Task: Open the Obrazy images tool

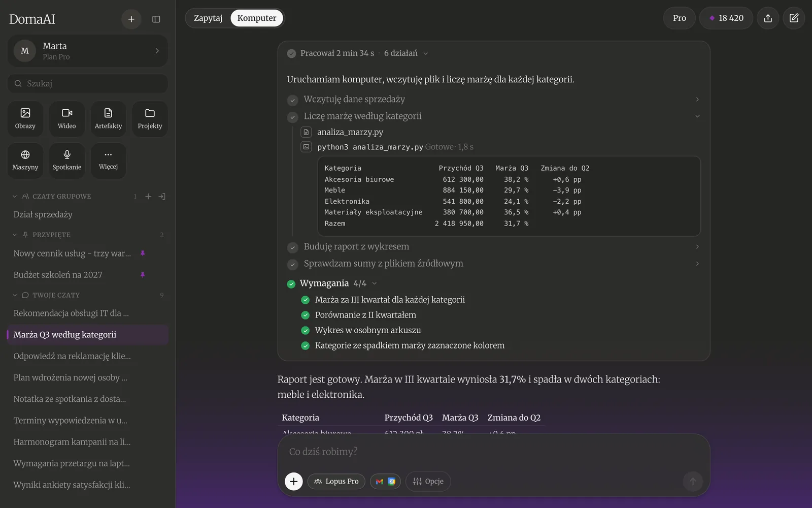Action: [25, 119]
